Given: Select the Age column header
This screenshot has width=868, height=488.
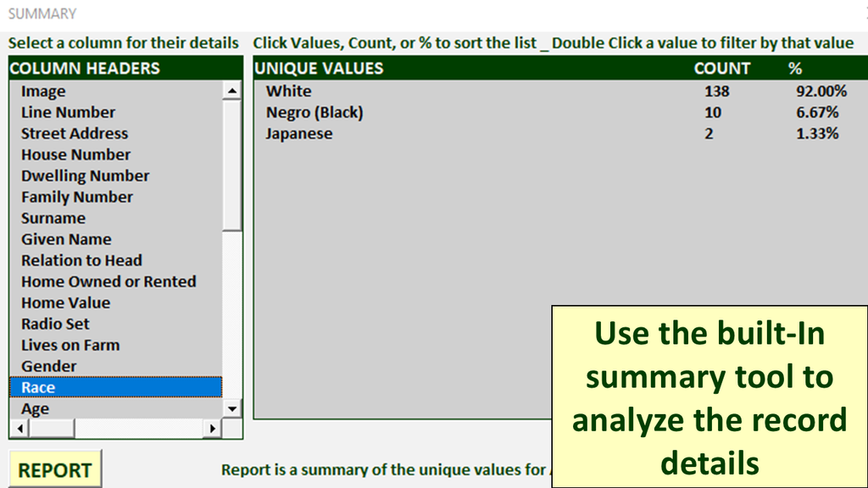Looking at the screenshot, I should pyautogui.click(x=36, y=409).
